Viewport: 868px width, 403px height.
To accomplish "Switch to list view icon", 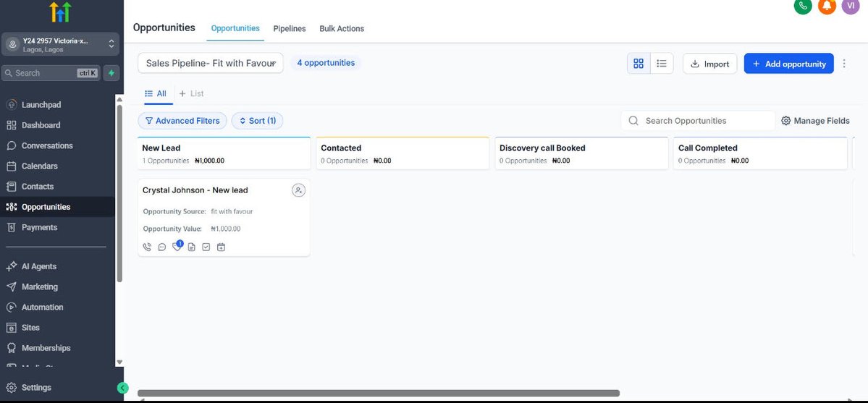I will (662, 64).
